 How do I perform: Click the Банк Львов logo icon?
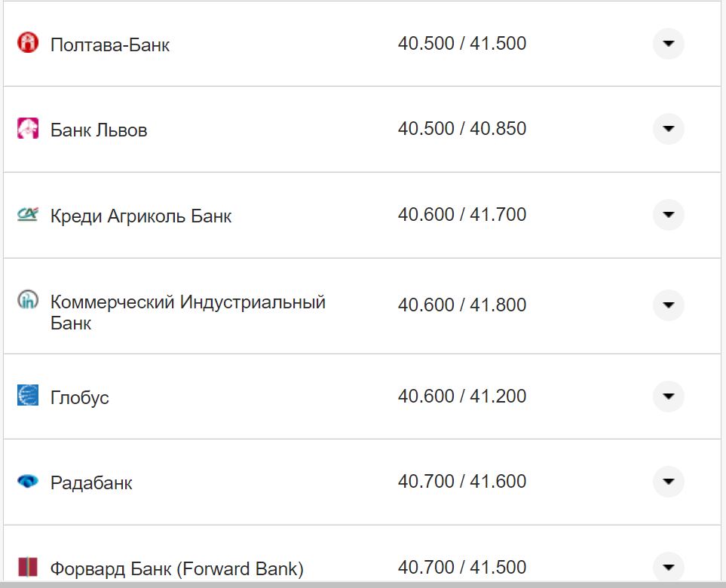tap(29, 129)
